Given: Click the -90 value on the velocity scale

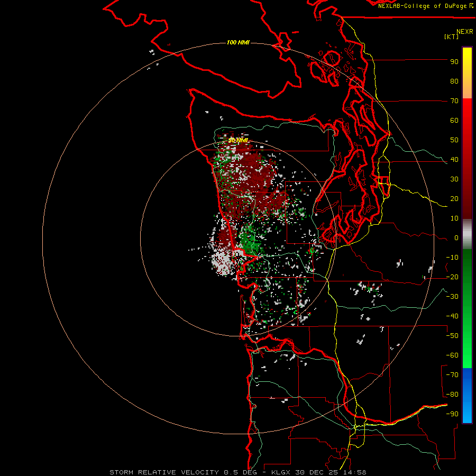Looking at the screenshot, I should tap(452, 414).
